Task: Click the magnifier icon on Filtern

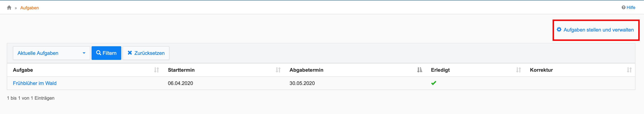Action: 99,53
